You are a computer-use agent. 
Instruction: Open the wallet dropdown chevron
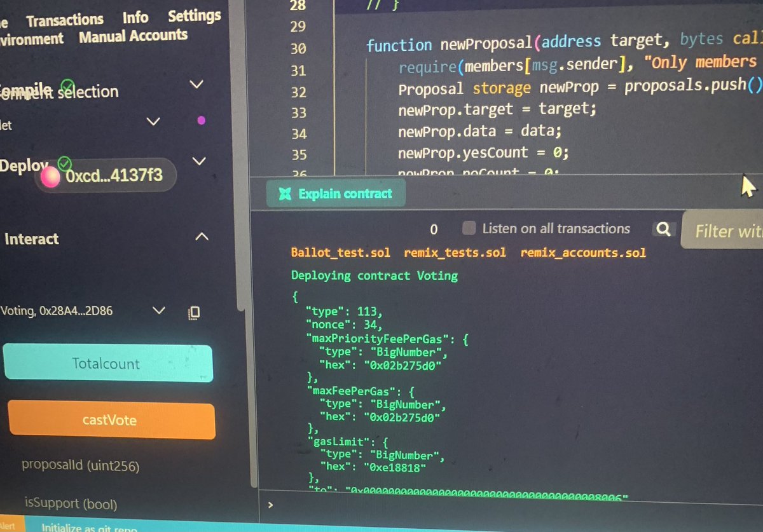click(153, 121)
